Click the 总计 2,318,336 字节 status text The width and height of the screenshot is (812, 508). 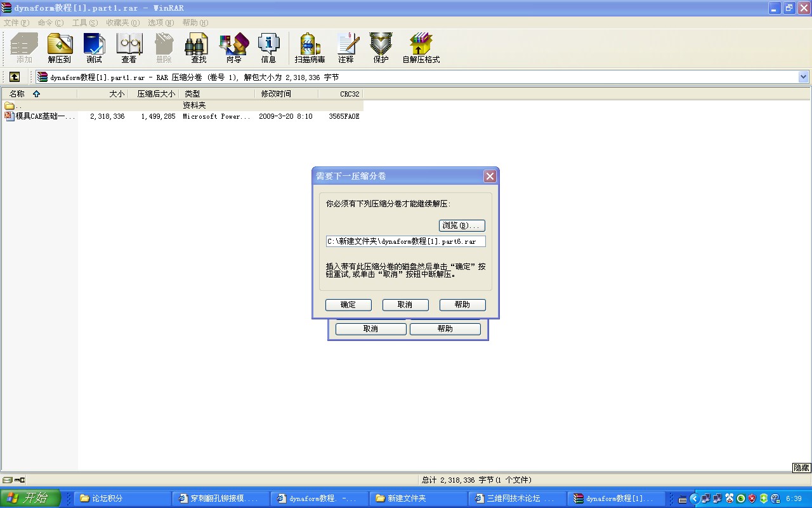pos(476,480)
